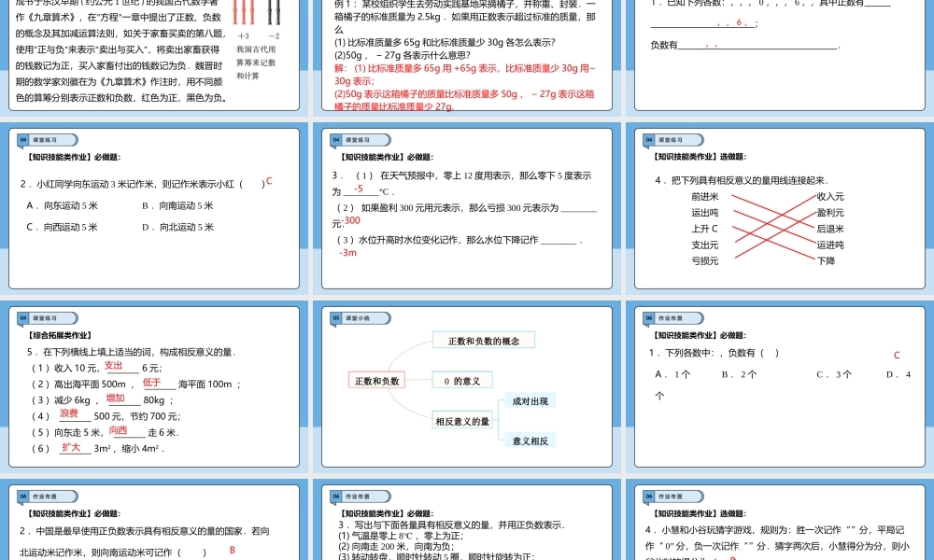Click option D. 向北运动5米
The width and height of the screenshot is (934, 560).
(x=177, y=228)
